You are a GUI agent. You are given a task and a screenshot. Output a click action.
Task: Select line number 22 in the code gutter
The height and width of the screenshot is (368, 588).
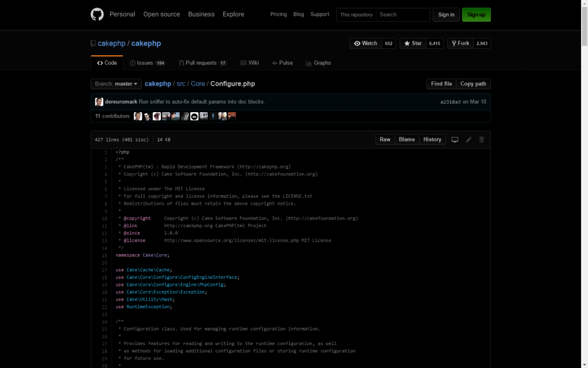tap(105, 307)
